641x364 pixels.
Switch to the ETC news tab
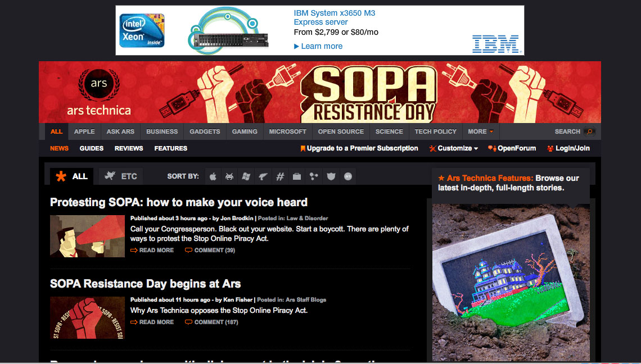click(121, 176)
